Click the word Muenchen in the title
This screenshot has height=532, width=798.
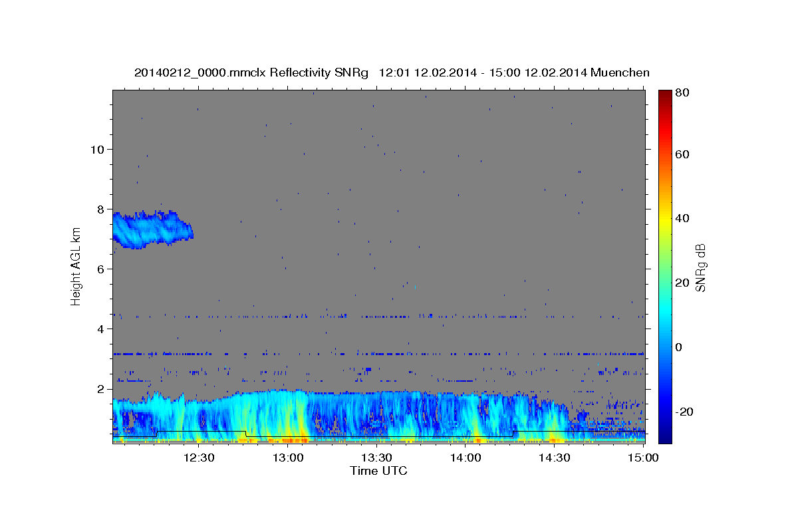pos(619,72)
